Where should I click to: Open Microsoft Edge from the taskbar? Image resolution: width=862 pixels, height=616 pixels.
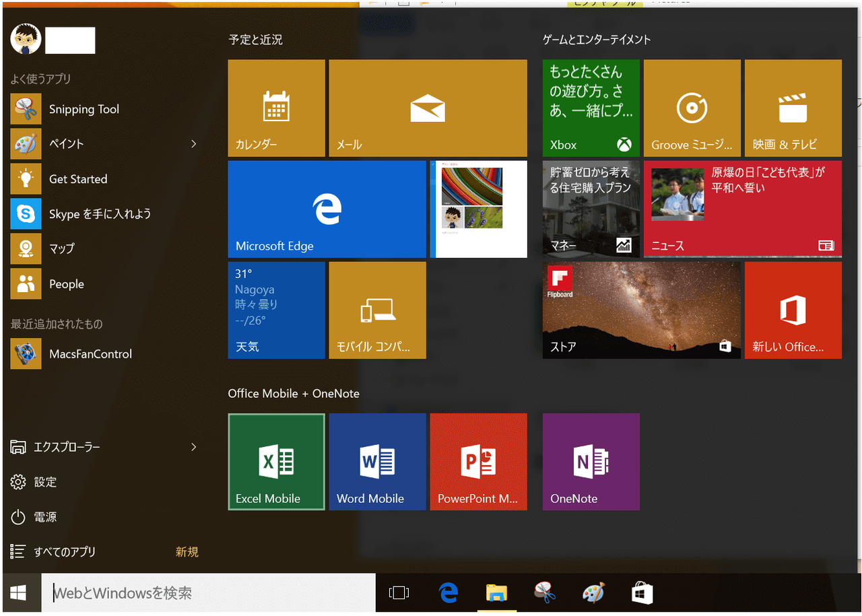(448, 593)
